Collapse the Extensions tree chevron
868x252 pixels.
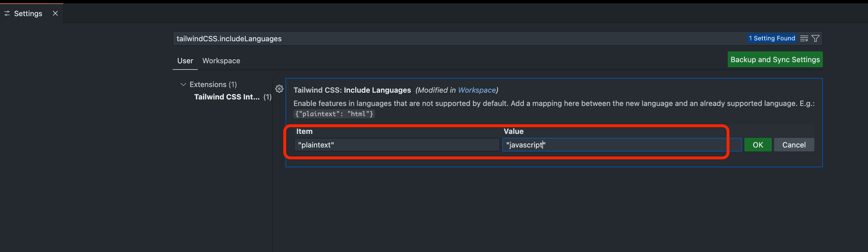tap(183, 84)
